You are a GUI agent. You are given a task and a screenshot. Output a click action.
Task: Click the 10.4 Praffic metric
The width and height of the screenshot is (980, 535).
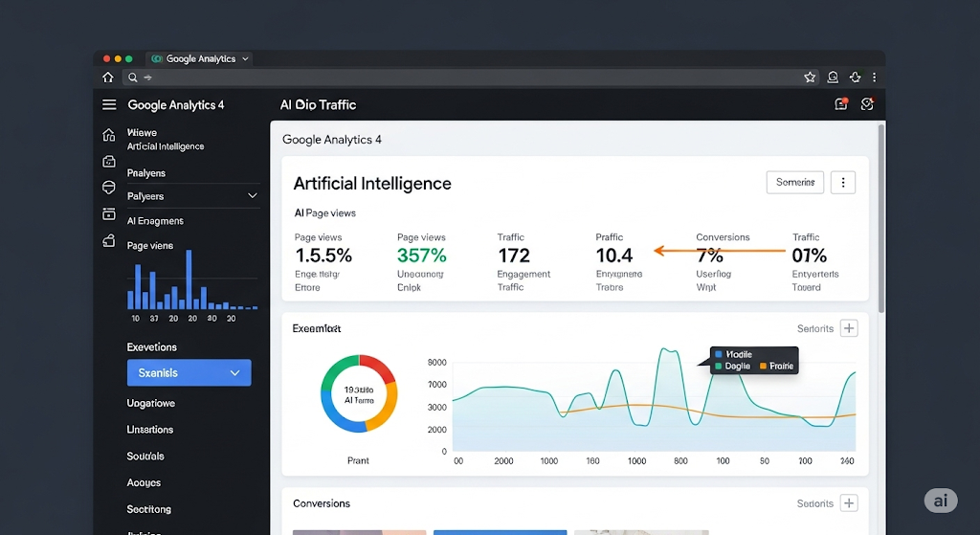614,256
